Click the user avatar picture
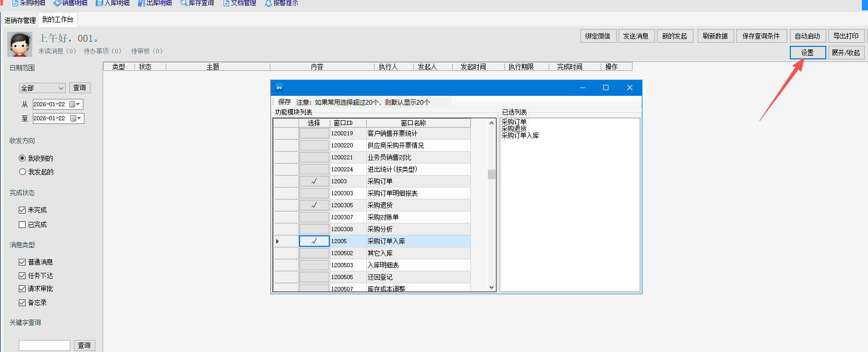Viewport: 868px width, 352px height. [20, 44]
